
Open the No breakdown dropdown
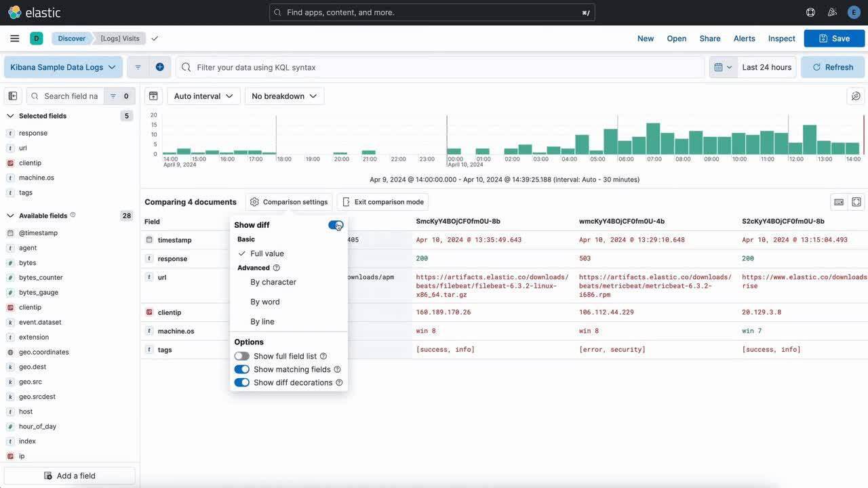point(284,96)
